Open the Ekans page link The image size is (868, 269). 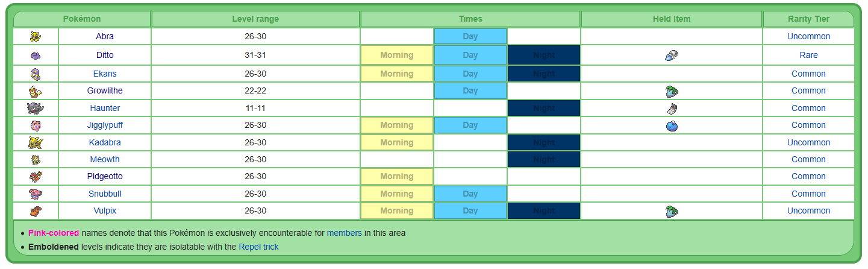105,74
